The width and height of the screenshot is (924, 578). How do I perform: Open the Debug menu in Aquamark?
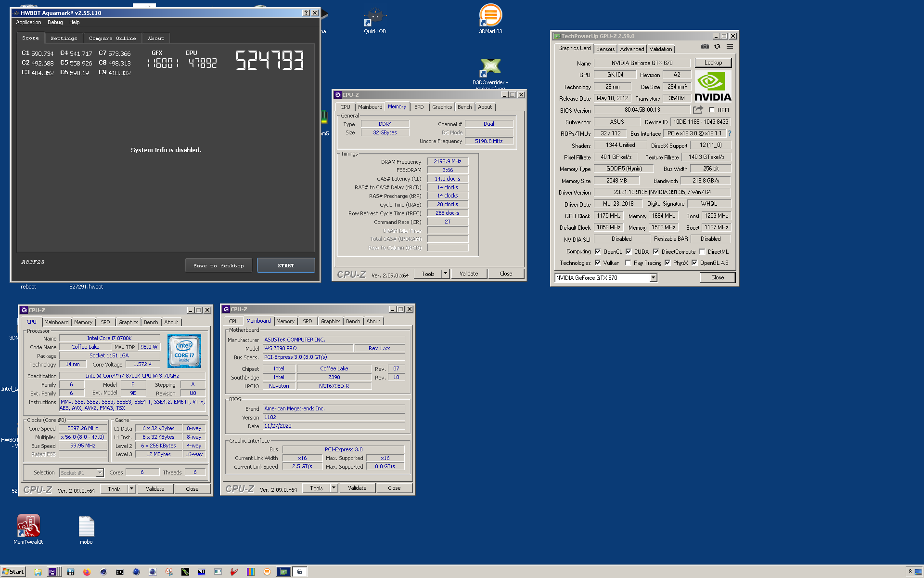55,22
